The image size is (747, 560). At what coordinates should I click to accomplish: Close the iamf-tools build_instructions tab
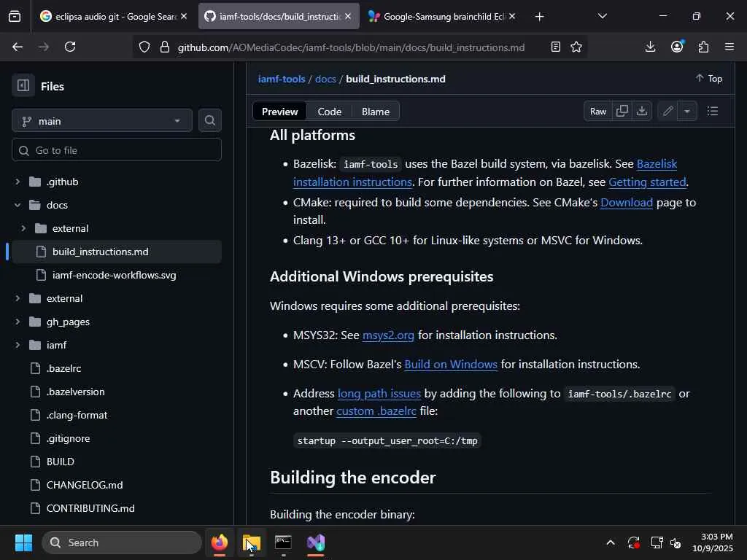348,16
